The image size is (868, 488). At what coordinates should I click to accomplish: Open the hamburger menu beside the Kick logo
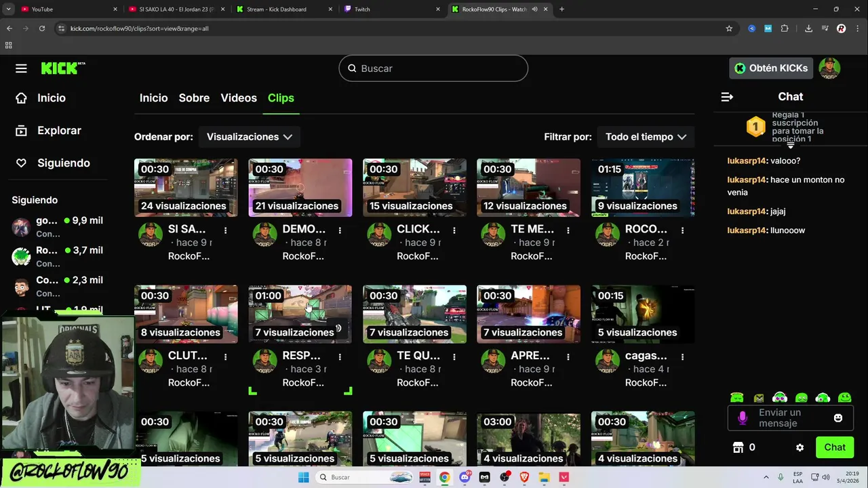click(x=21, y=68)
